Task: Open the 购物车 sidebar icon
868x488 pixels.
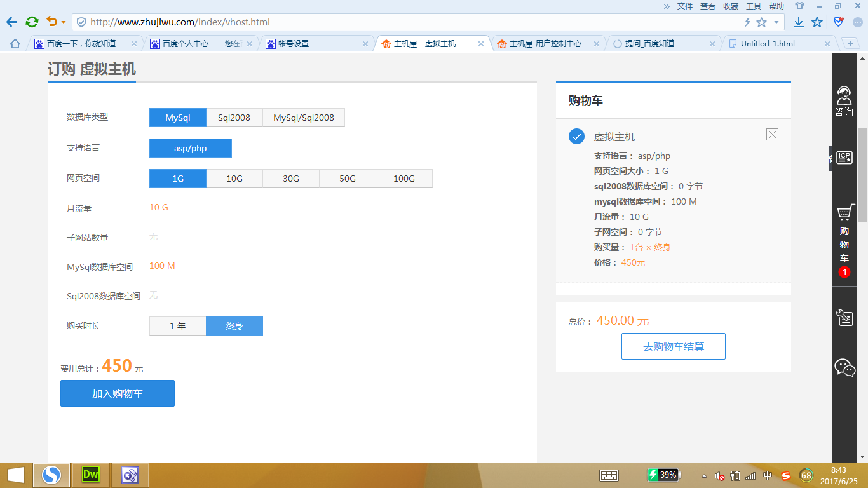Action: click(844, 233)
